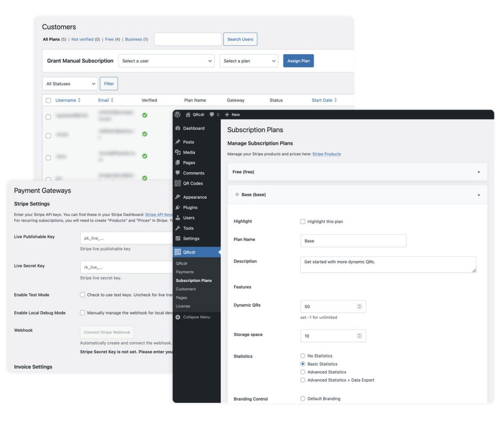The width and height of the screenshot is (504, 437).
Task: Click the WordPress logo icon in admin bar
Action: point(177,114)
